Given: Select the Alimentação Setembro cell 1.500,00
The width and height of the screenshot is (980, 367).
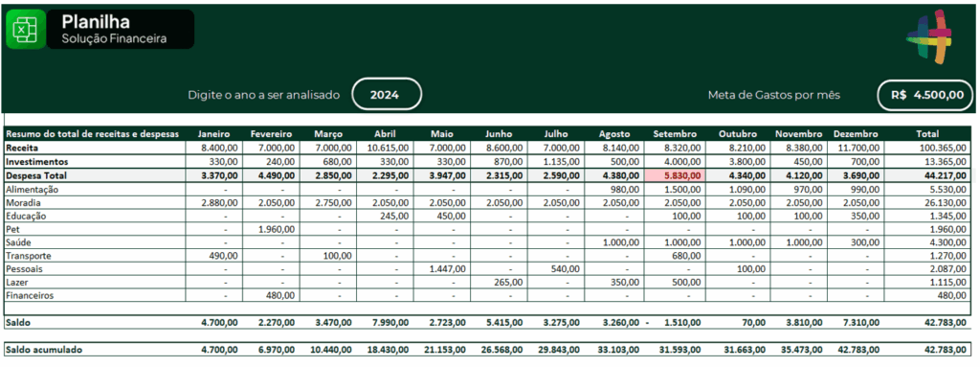Looking at the screenshot, I should coord(676,189).
